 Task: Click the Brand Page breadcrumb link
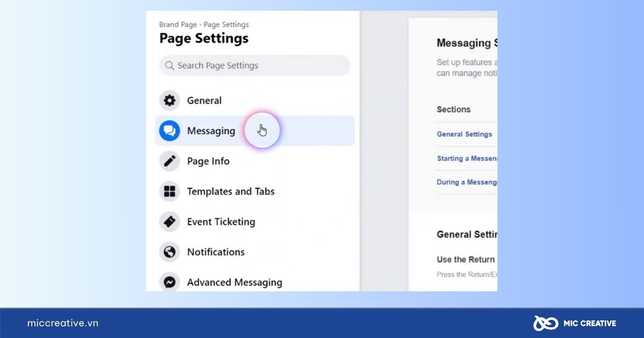179,25
